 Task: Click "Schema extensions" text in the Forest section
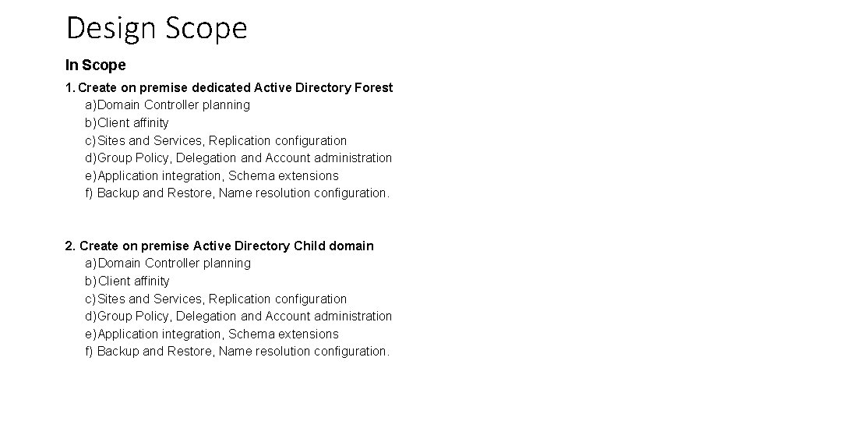click(x=284, y=176)
